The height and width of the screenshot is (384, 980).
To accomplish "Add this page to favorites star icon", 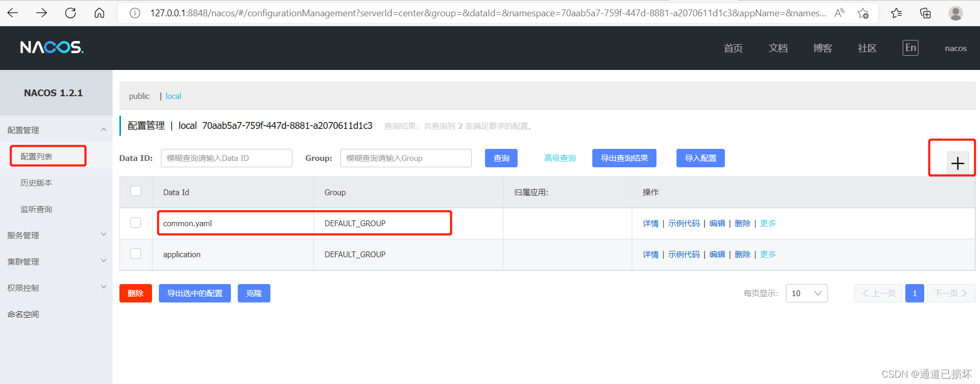I will coord(863,13).
